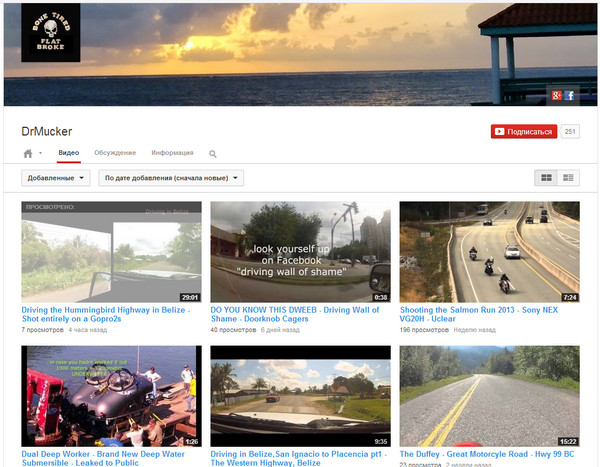
Task: Click the 4 часа назад upload date
Action: tap(88, 330)
